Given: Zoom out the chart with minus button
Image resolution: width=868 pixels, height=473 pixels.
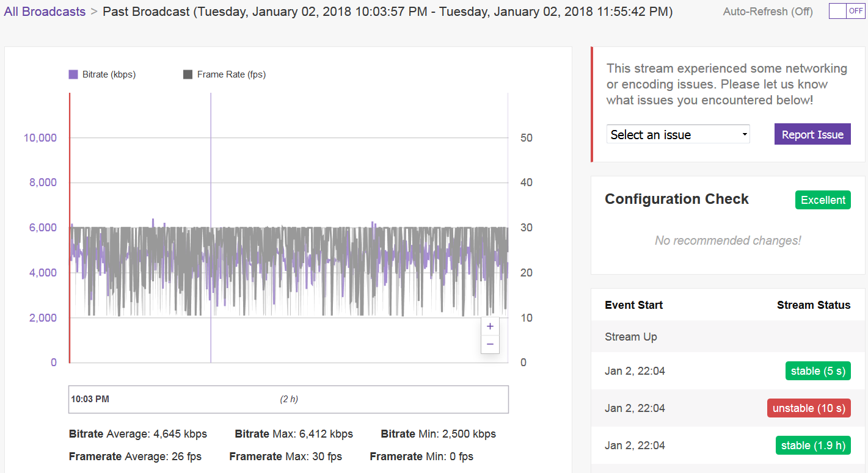Looking at the screenshot, I should tap(490, 345).
